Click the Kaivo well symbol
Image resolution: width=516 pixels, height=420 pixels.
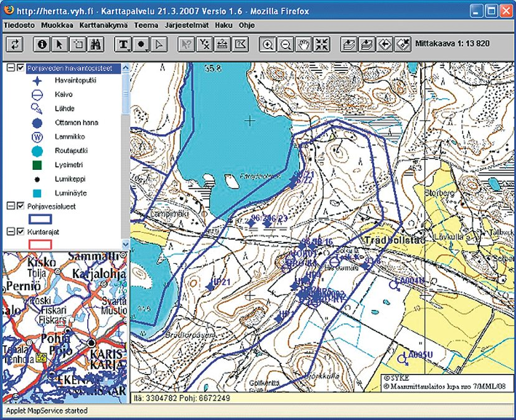click(x=37, y=95)
